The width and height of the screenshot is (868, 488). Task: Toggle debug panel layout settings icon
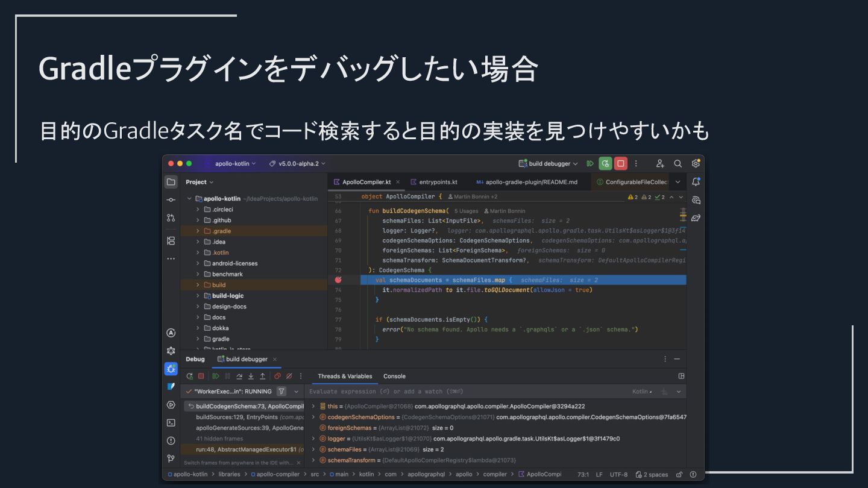pos(682,376)
